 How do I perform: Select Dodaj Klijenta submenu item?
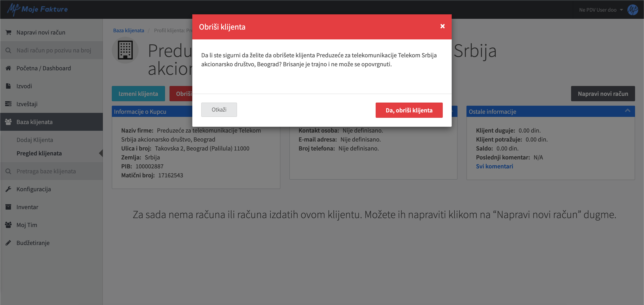(35, 140)
